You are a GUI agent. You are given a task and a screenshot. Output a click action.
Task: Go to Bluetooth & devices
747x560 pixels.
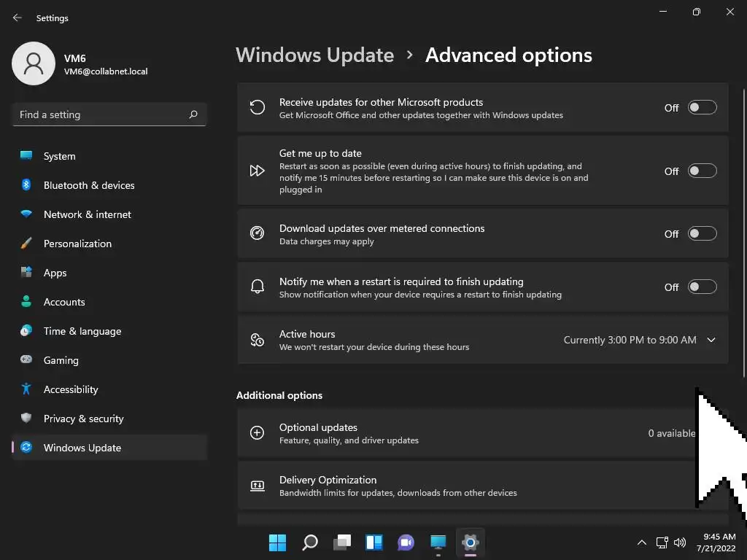pos(109,184)
